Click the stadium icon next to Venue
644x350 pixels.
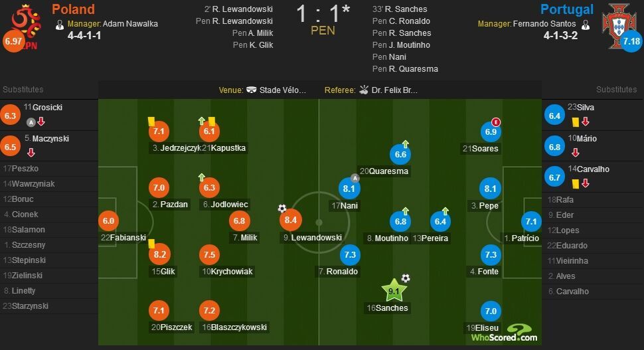252,90
